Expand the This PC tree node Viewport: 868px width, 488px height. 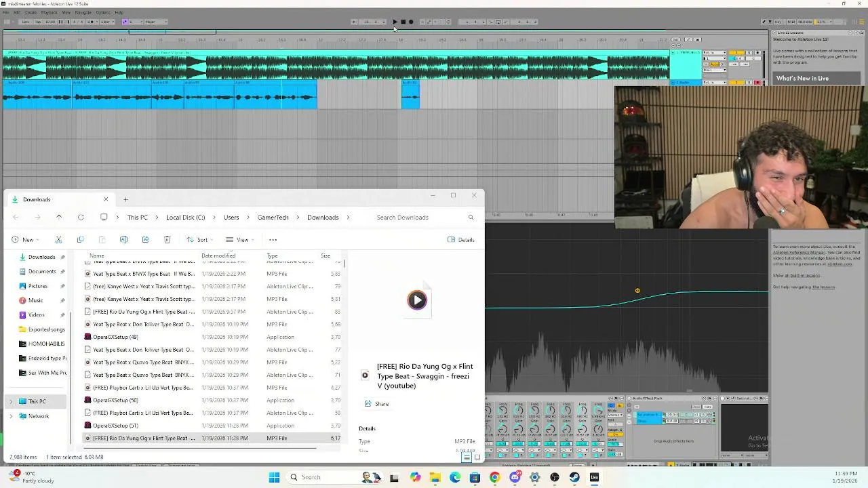pyautogui.click(x=10, y=401)
